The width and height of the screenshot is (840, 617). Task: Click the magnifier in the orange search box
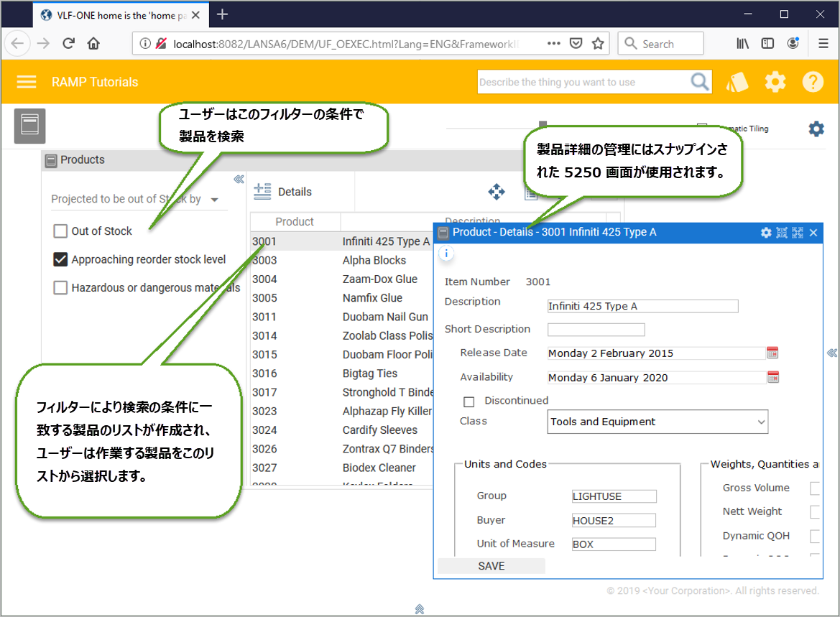point(699,82)
